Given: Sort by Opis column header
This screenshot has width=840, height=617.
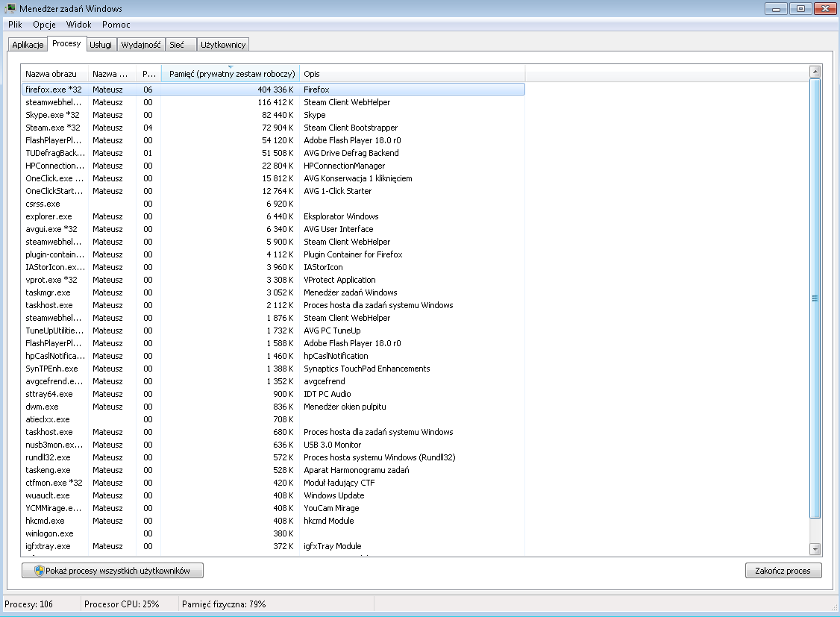Looking at the screenshot, I should (412, 74).
